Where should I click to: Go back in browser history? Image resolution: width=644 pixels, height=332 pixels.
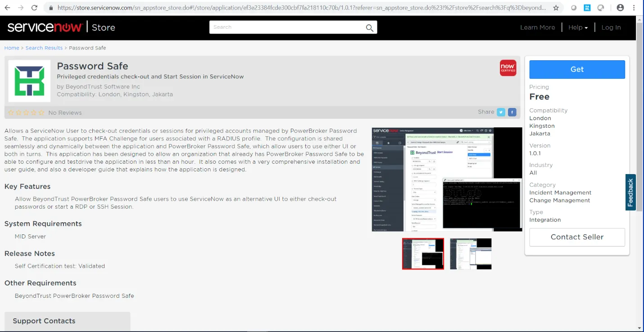[8, 8]
